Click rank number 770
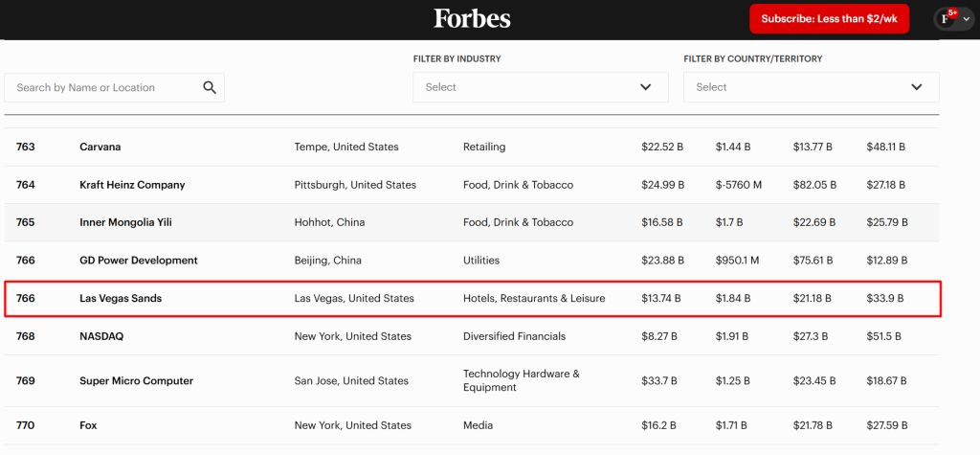The image size is (980, 455). click(x=26, y=425)
